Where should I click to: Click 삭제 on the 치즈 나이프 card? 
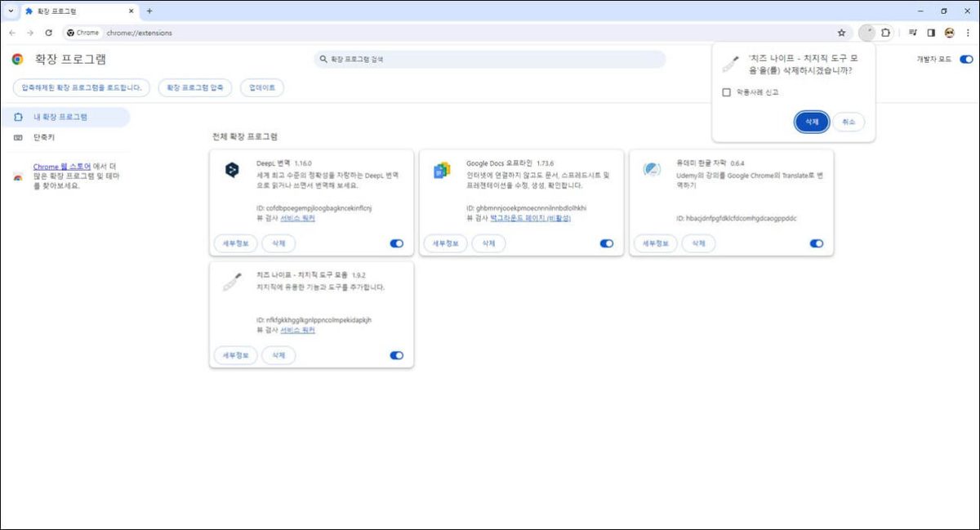pyautogui.click(x=278, y=355)
